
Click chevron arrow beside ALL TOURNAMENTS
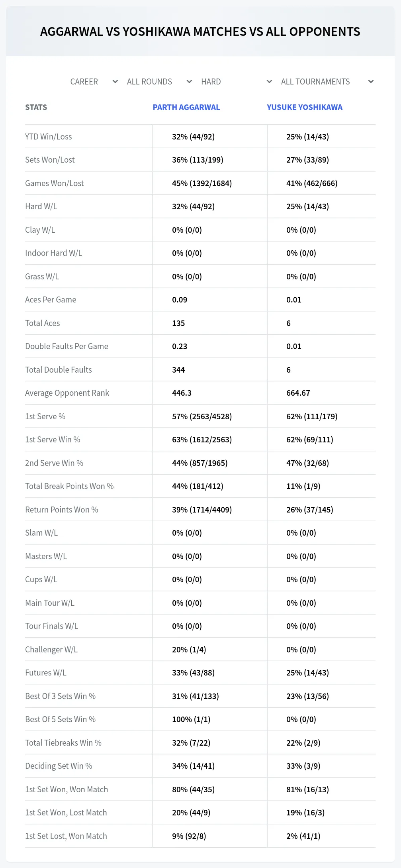click(371, 82)
